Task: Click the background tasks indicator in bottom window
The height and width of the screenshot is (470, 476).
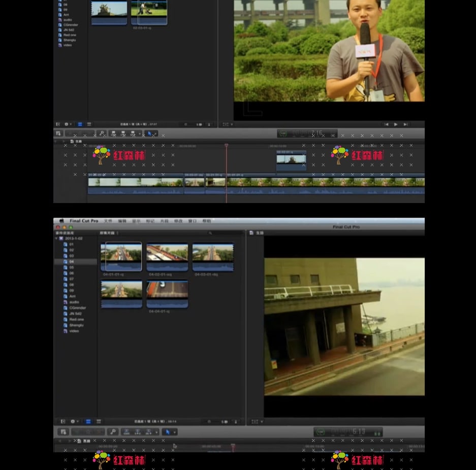Action: tap(321, 432)
